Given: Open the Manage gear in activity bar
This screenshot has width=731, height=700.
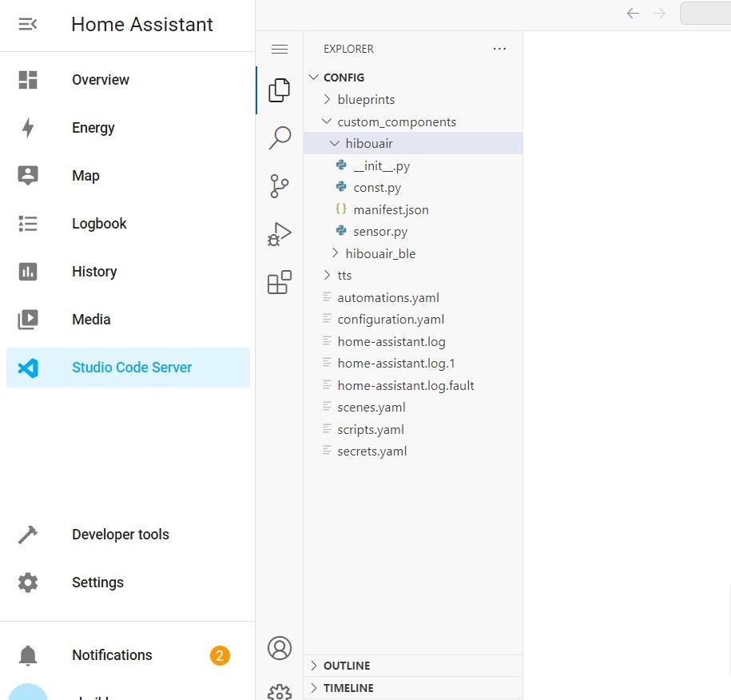Looking at the screenshot, I should click(280, 692).
